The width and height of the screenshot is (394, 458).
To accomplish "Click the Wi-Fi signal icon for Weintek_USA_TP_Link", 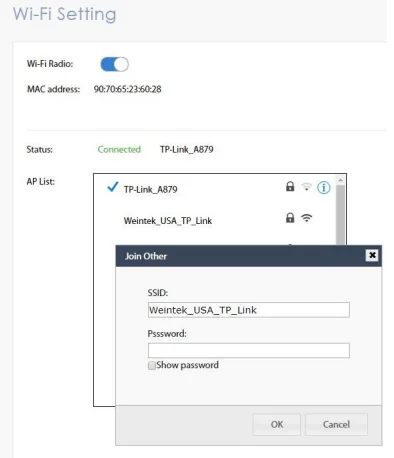I will coord(306,218).
